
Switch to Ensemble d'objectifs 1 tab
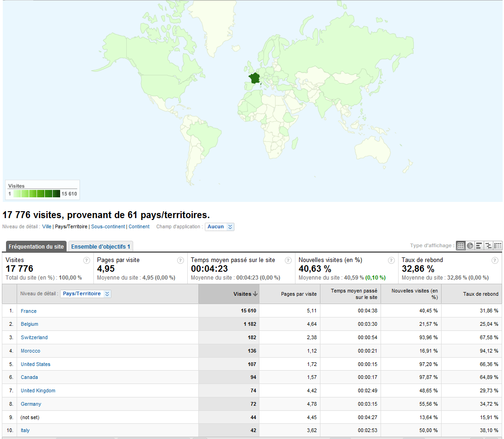point(100,247)
